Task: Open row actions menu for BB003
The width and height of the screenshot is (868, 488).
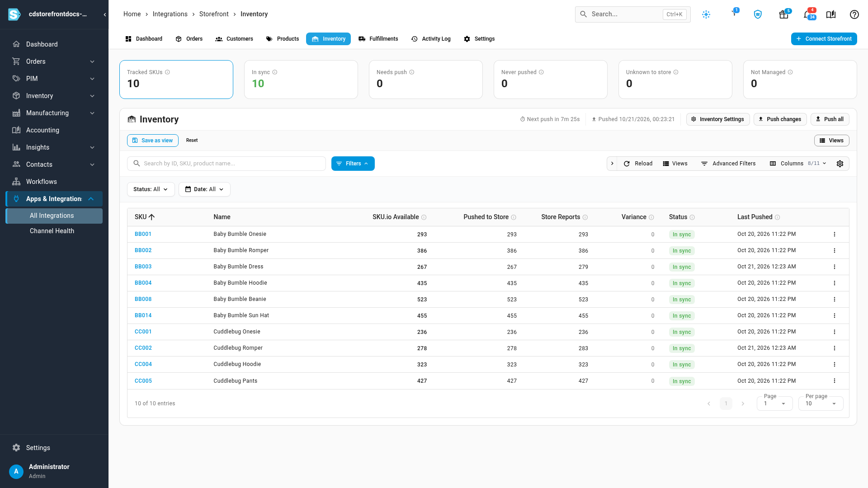Action: click(x=835, y=267)
